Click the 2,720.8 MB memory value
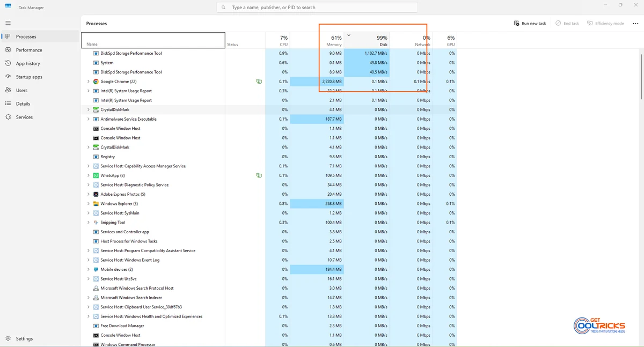Screen dimensions: 644x347 [x=331, y=82]
